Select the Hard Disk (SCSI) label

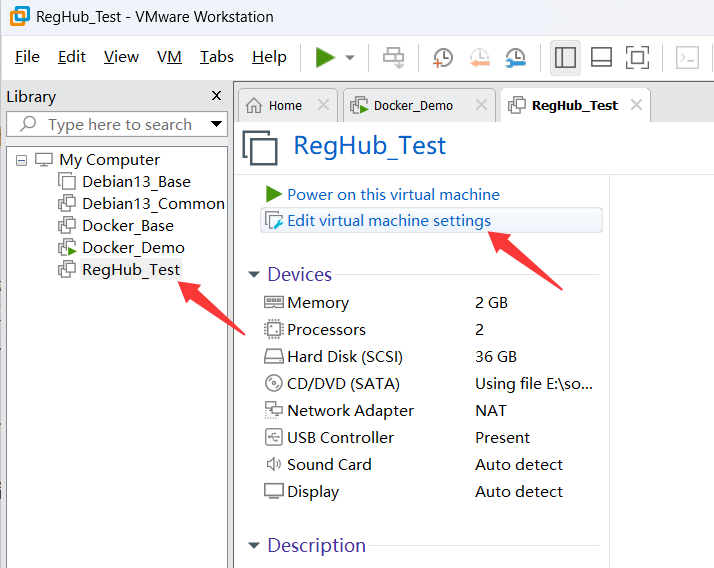pyautogui.click(x=345, y=357)
